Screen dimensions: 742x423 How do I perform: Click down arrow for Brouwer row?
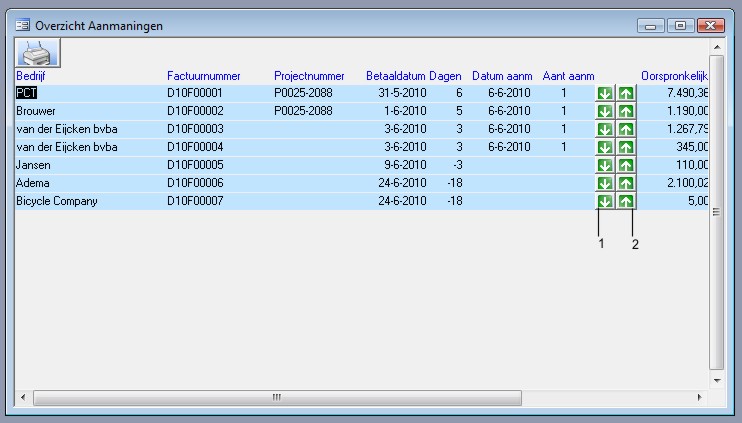[x=604, y=111]
